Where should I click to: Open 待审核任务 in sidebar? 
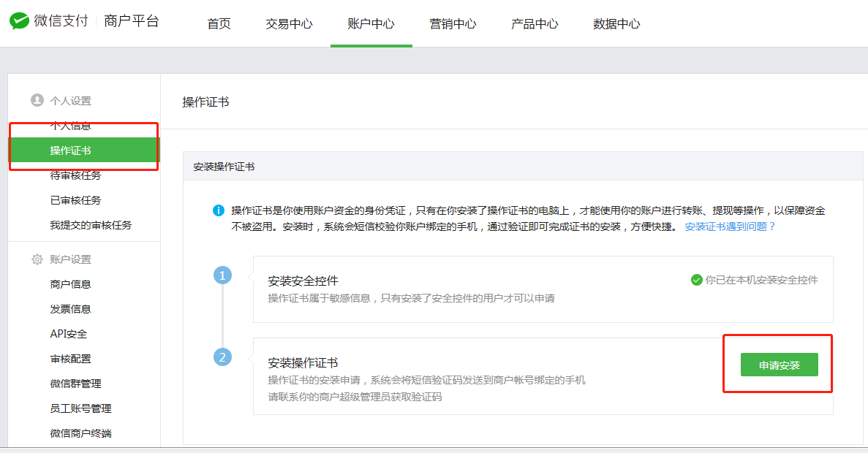[x=75, y=175]
